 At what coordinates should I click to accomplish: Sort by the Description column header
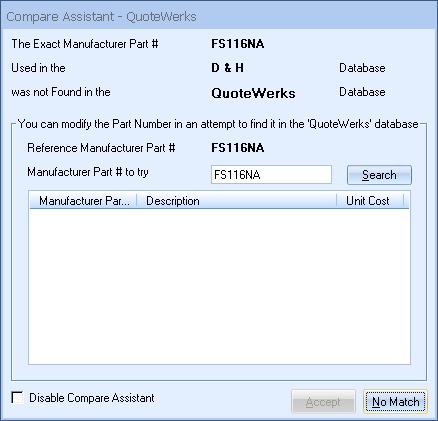237,201
